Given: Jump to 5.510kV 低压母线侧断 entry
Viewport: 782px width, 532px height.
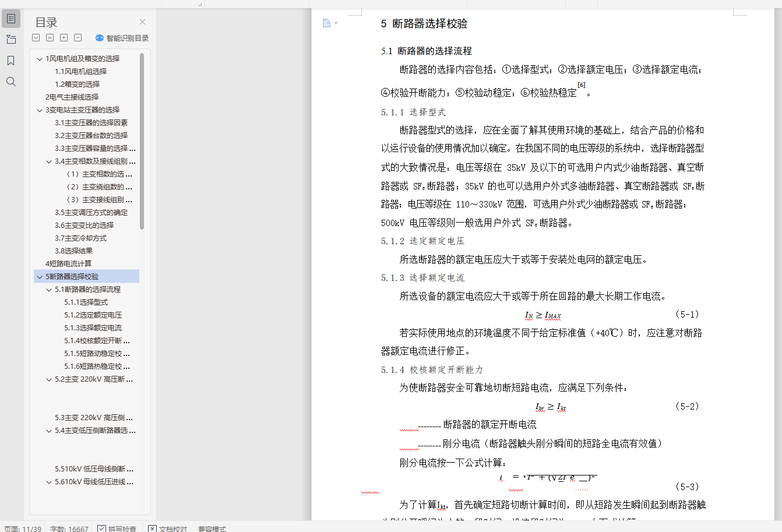Looking at the screenshot, I should tap(94, 468).
